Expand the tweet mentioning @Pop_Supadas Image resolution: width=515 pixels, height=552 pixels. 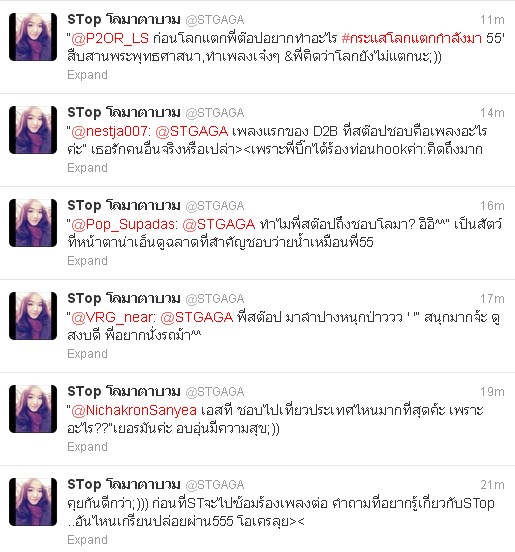[x=87, y=261]
